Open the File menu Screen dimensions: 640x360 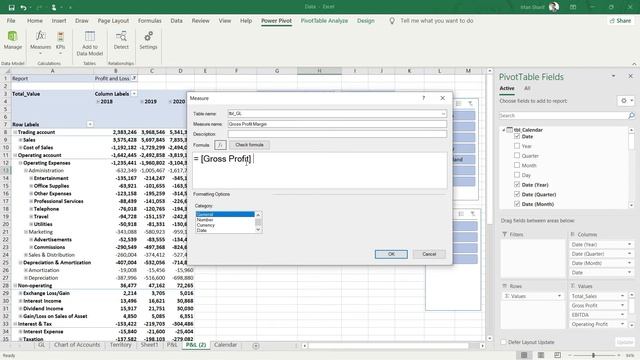11,20
